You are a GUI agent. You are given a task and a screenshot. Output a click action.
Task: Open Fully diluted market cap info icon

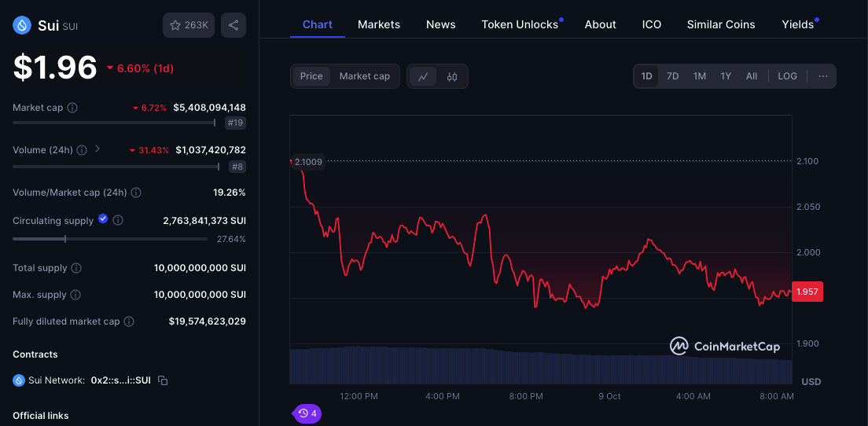point(129,321)
